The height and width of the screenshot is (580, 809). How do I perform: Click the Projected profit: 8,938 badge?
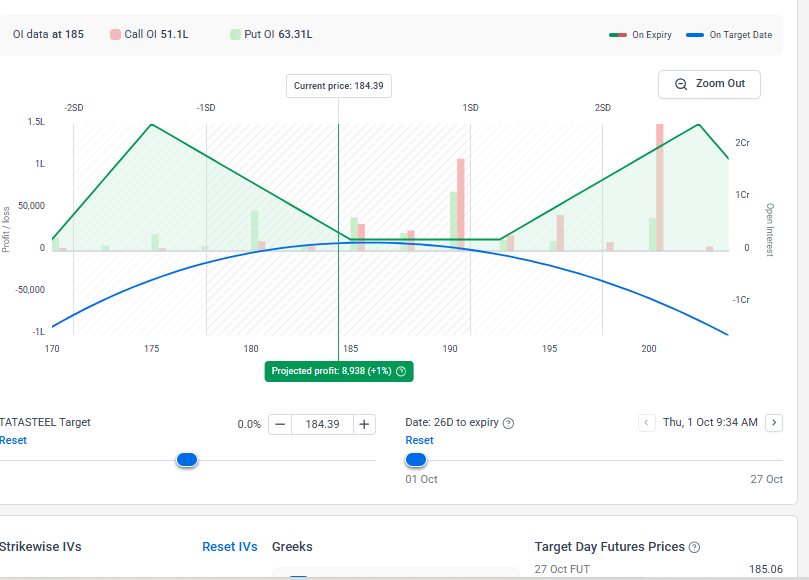[339, 372]
